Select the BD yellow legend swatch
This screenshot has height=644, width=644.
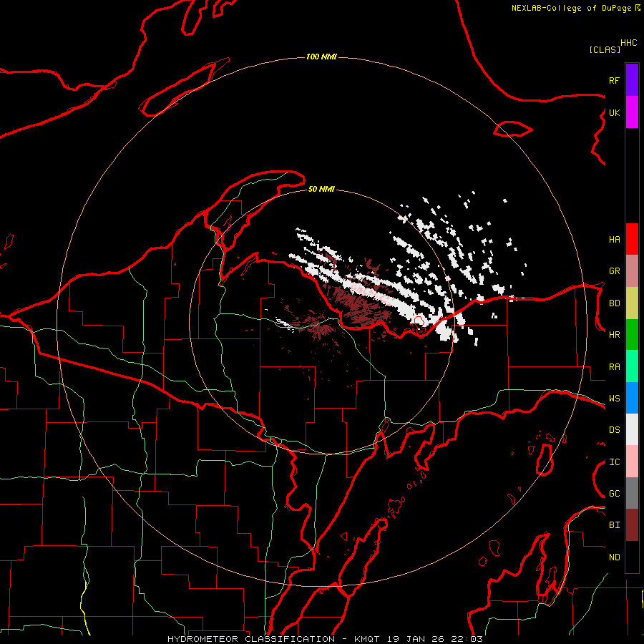pyautogui.click(x=632, y=303)
